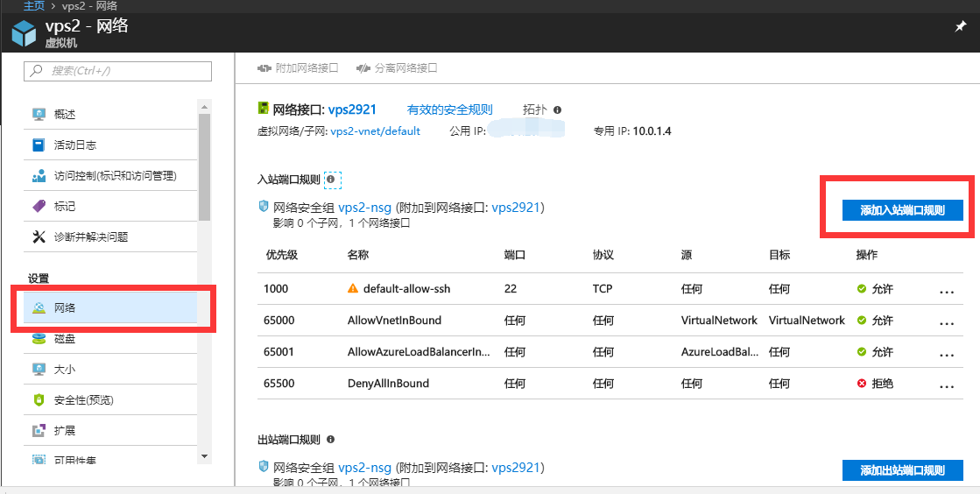Open vps2-nsg link in outbound section
980x494 pixels.
point(364,468)
